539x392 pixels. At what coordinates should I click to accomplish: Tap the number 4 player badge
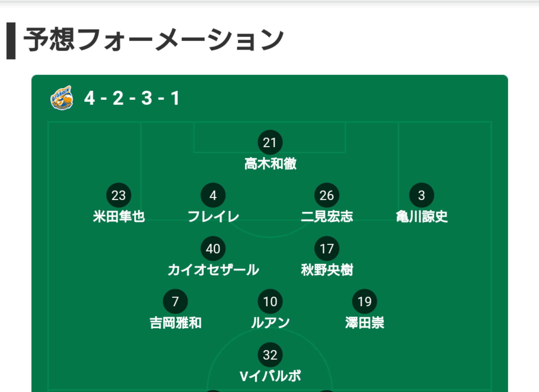tap(213, 195)
